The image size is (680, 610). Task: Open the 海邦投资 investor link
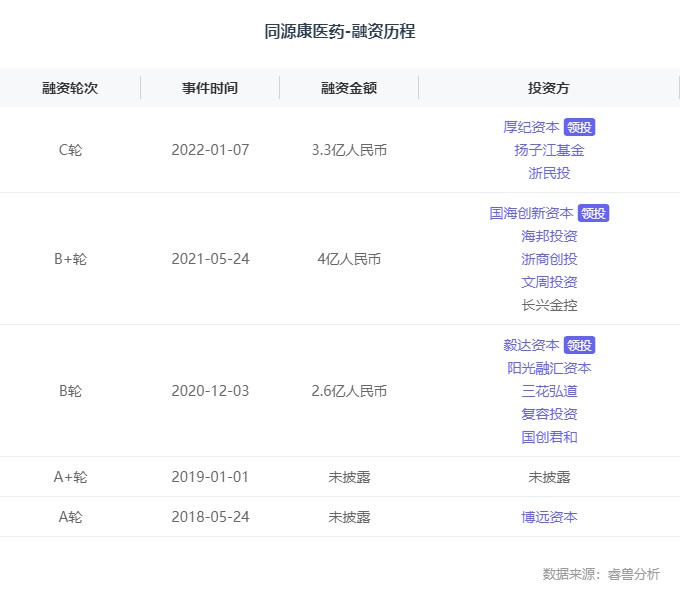549,236
